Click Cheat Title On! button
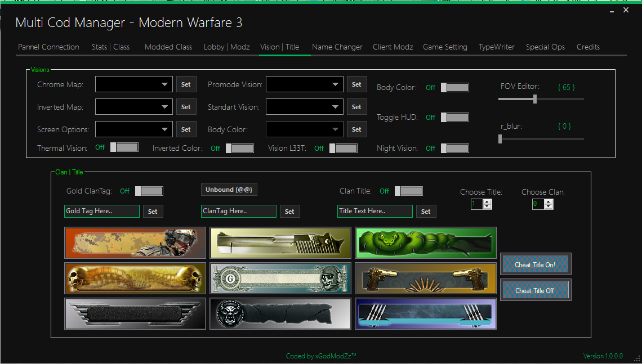The image size is (642, 364). [x=535, y=264]
